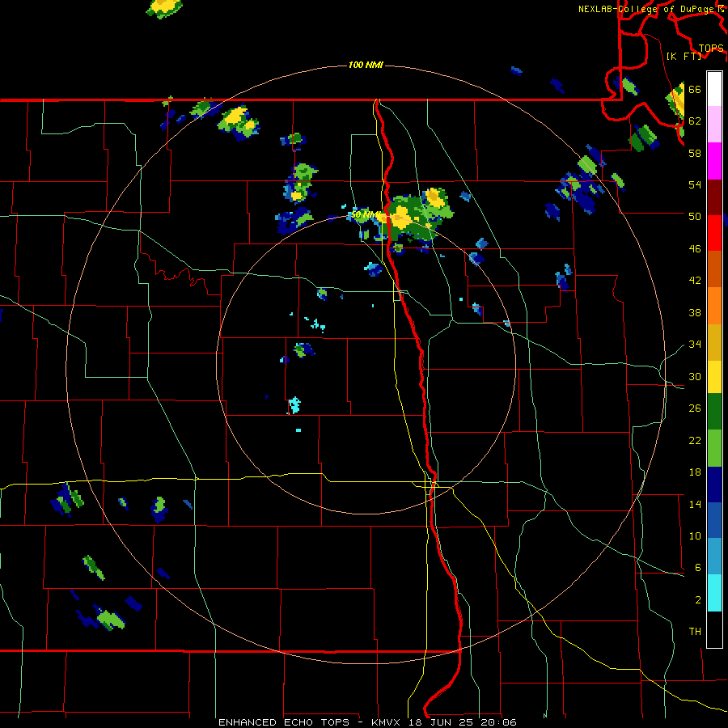This screenshot has height=728, width=728.
Task: Select the 14 legend scale value
Action: click(695, 504)
